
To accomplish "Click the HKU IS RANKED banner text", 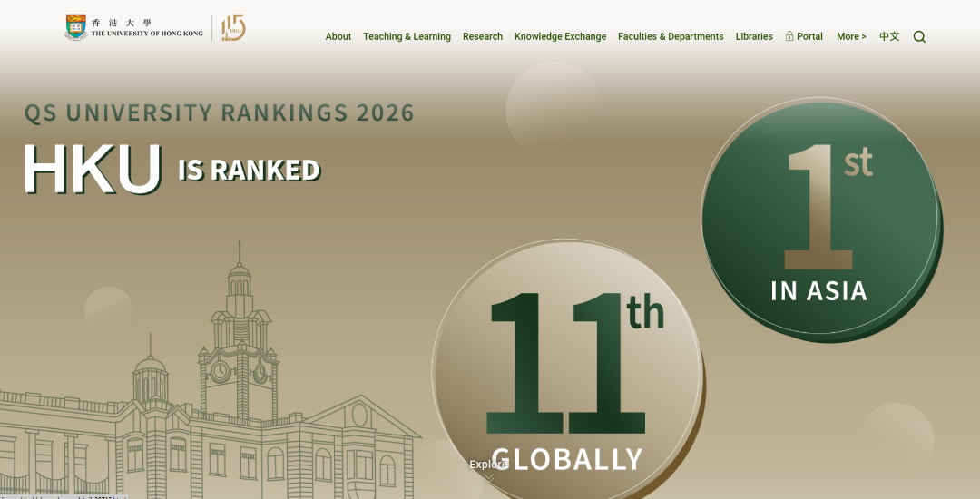I will pos(172,170).
